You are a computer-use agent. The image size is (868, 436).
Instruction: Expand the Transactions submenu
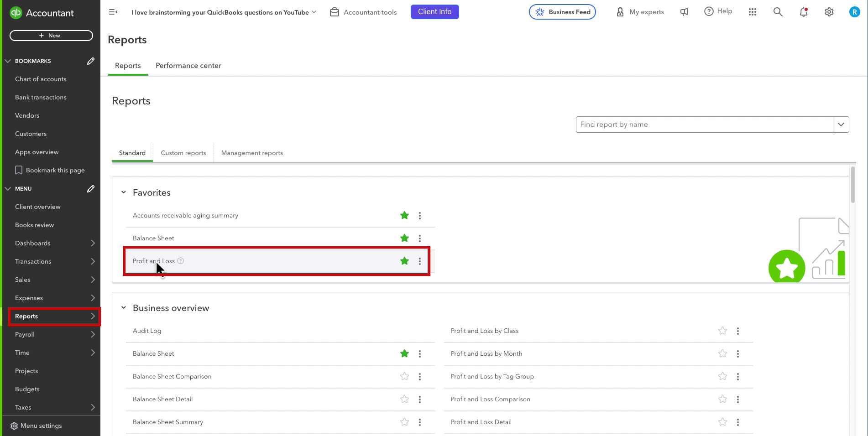(x=93, y=261)
